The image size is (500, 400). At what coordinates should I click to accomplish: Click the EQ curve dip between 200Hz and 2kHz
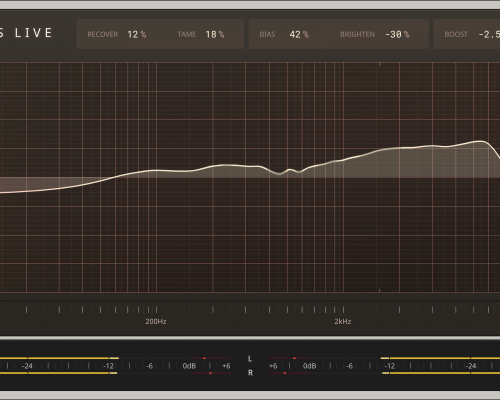pos(279,174)
